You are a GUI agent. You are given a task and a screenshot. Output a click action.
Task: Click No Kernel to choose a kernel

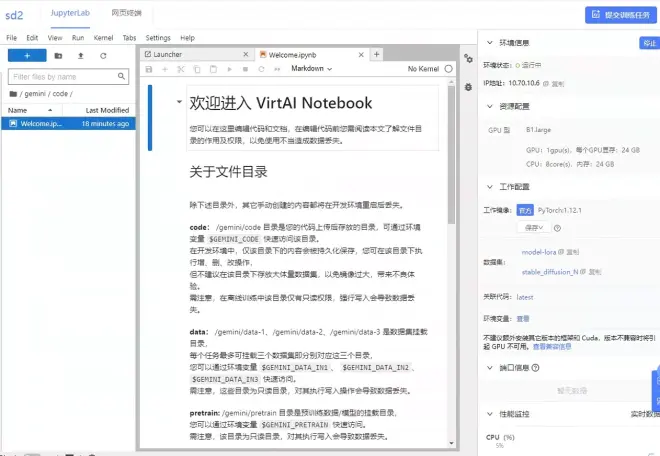423,69
